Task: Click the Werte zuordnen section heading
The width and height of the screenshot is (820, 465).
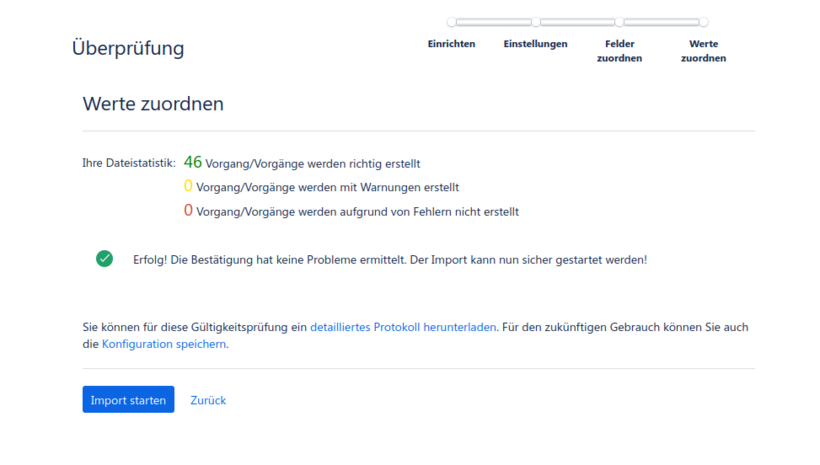Action: tap(153, 104)
